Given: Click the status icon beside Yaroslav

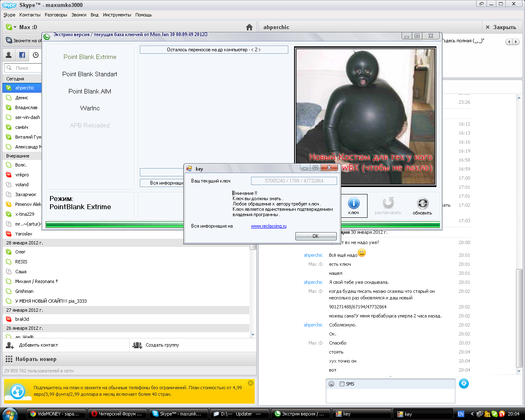Looking at the screenshot, I should coord(9,234).
